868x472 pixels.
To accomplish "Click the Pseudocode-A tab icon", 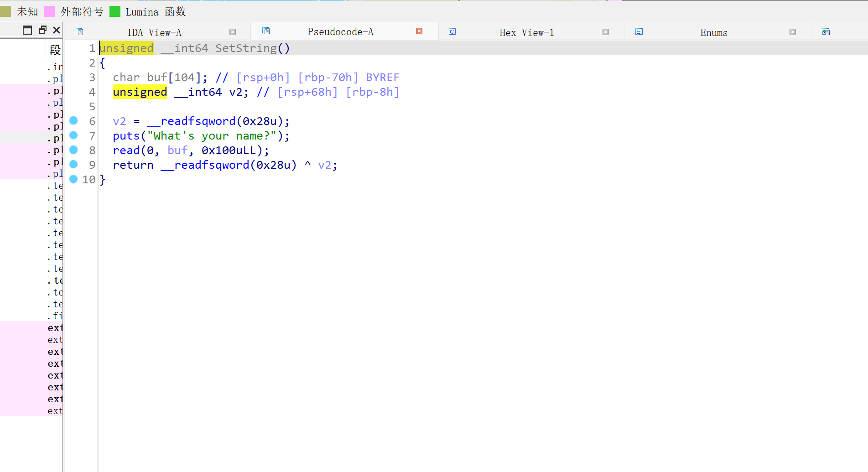I will point(266,31).
